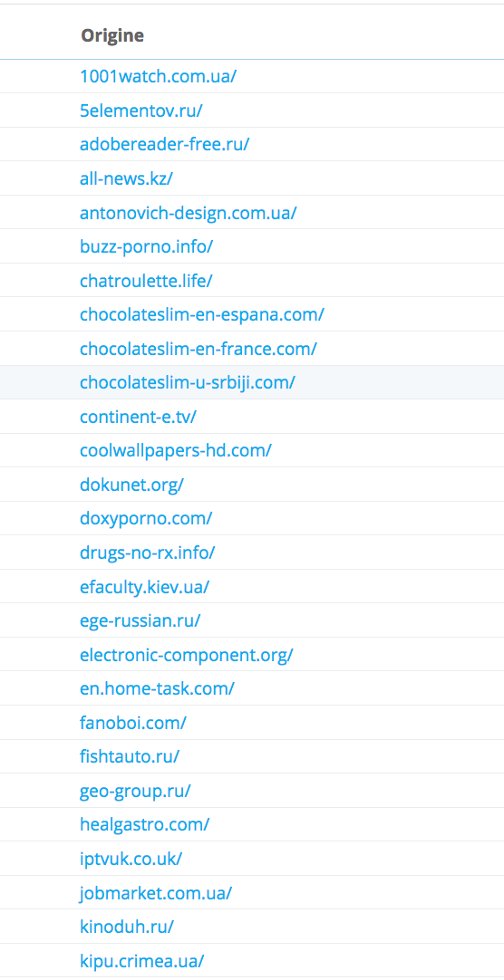This screenshot has height=980, width=504.
Task: Click the kipu.crimea.ua link
Action: tap(142, 961)
